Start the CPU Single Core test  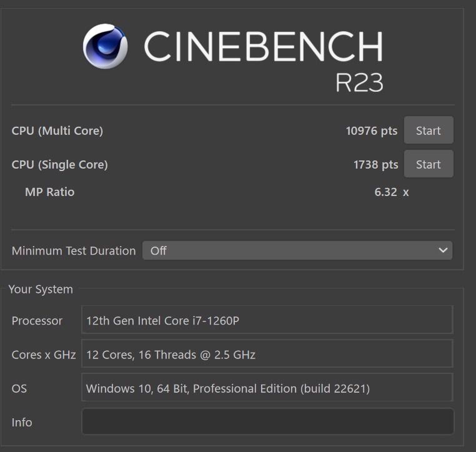coord(429,164)
